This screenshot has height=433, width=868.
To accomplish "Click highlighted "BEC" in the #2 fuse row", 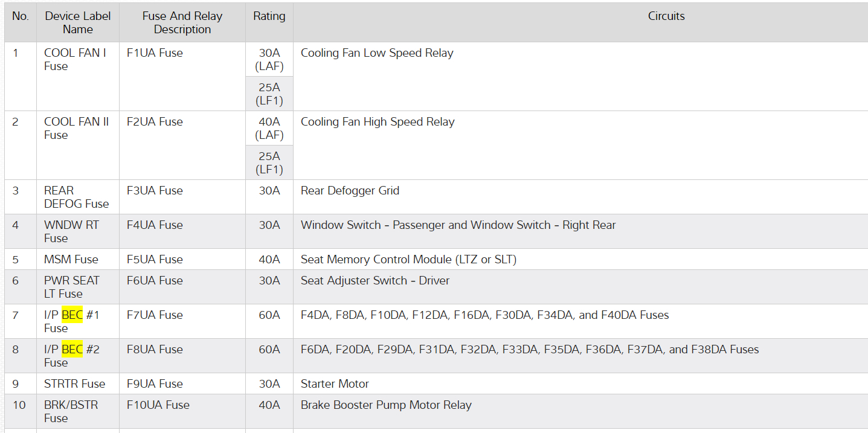I will click(72, 350).
